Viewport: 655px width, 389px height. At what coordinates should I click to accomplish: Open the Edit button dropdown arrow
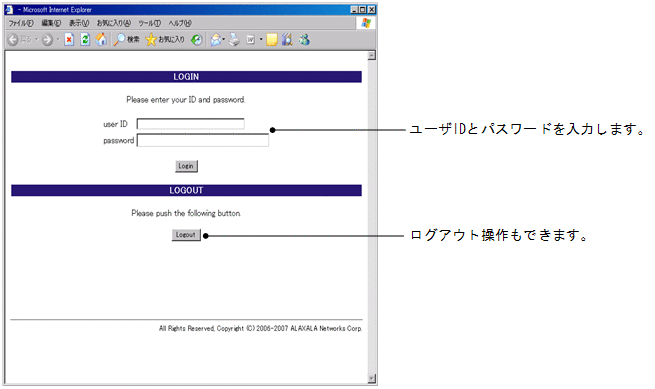pyautogui.click(x=261, y=40)
